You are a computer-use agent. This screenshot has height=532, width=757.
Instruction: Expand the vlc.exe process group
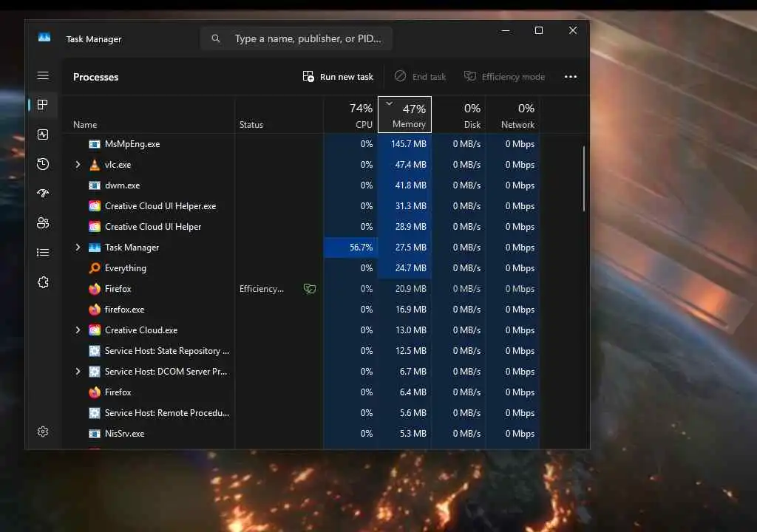pos(78,165)
